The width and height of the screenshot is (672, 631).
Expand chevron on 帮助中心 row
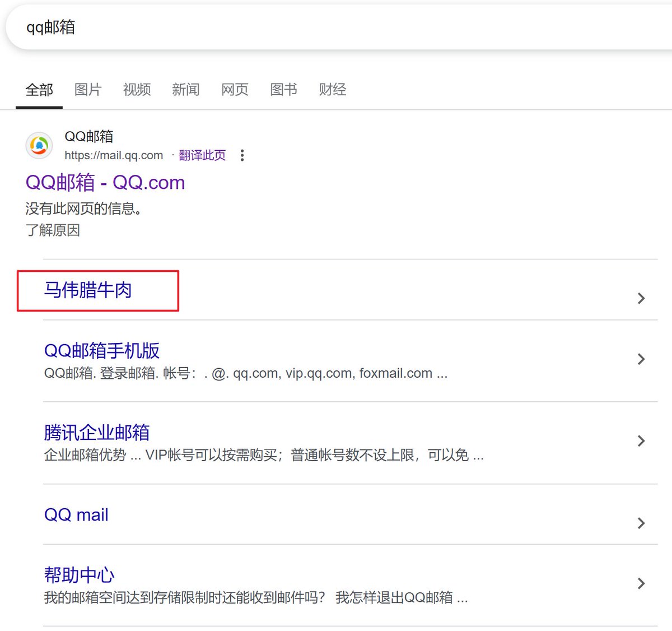(642, 583)
